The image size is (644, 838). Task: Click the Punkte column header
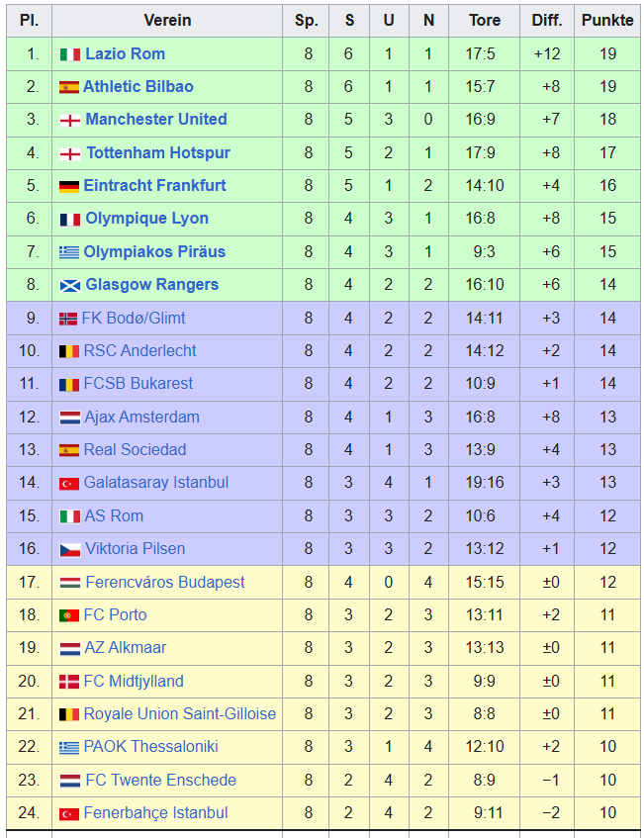click(x=607, y=21)
